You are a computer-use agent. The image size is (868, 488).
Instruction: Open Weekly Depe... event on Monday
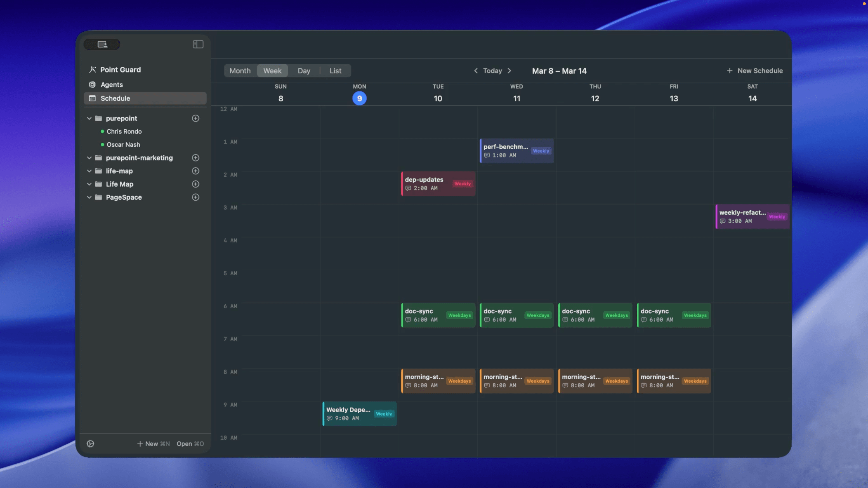pos(360,414)
